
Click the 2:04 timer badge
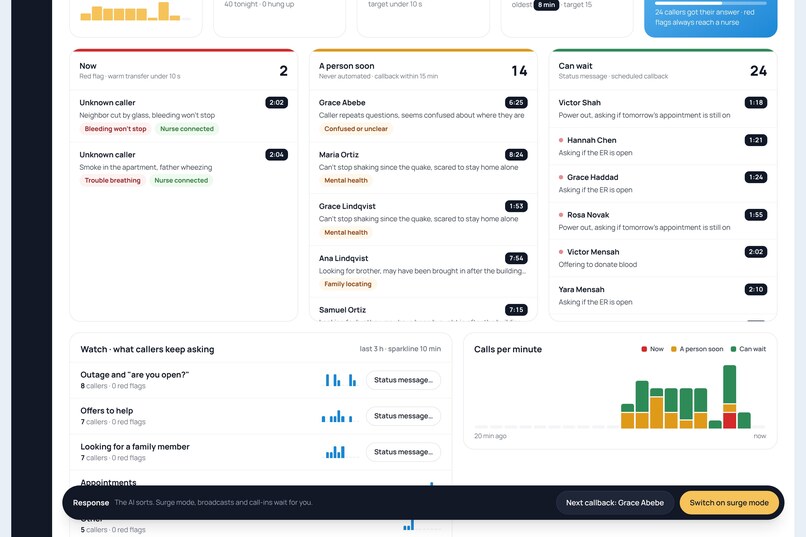coord(277,155)
